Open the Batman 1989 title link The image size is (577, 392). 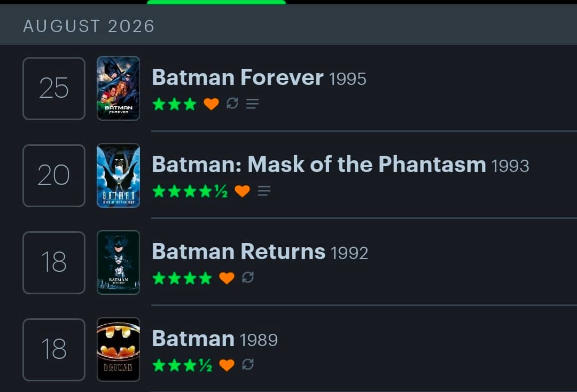click(x=193, y=338)
